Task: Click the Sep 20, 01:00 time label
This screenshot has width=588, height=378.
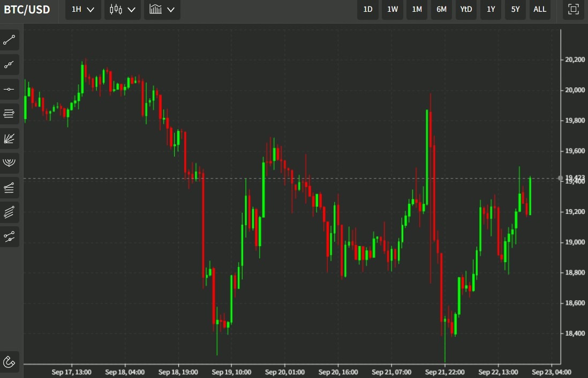Action: click(x=284, y=372)
